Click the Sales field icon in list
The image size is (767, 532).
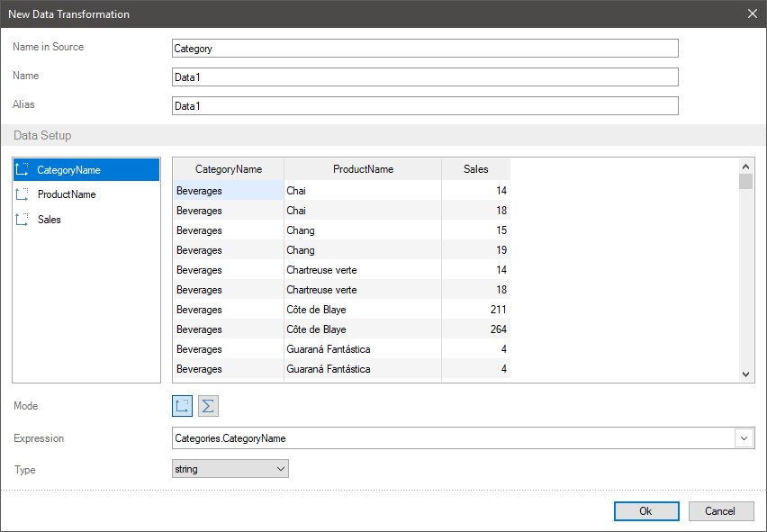click(23, 220)
